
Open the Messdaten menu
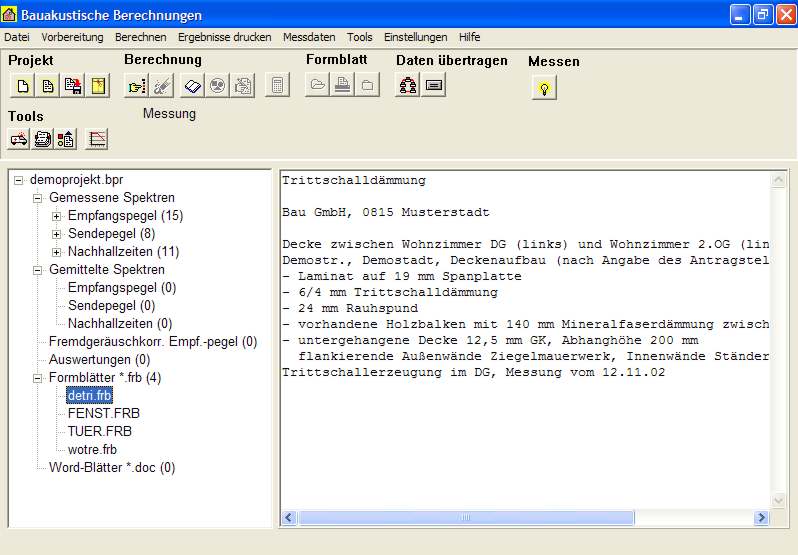tap(309, 37)
